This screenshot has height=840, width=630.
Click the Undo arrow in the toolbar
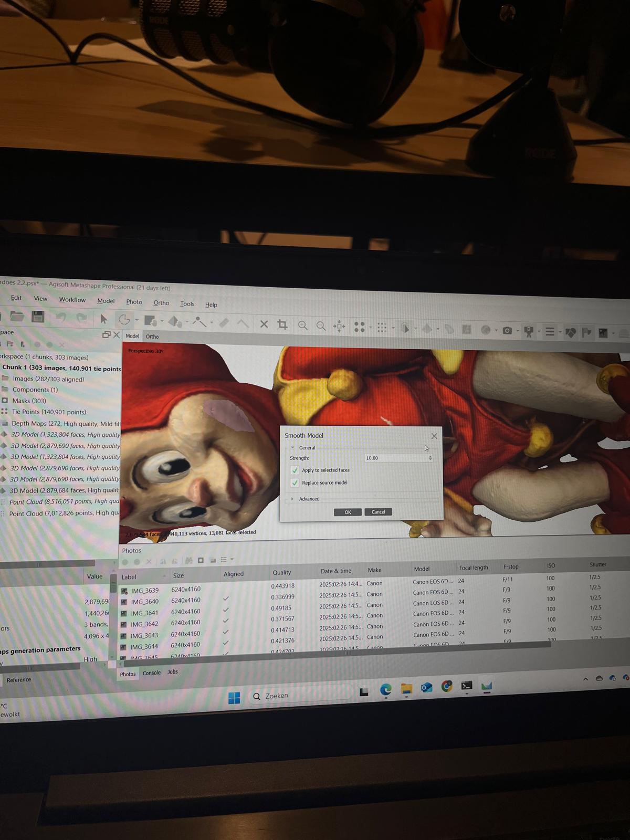61,317
